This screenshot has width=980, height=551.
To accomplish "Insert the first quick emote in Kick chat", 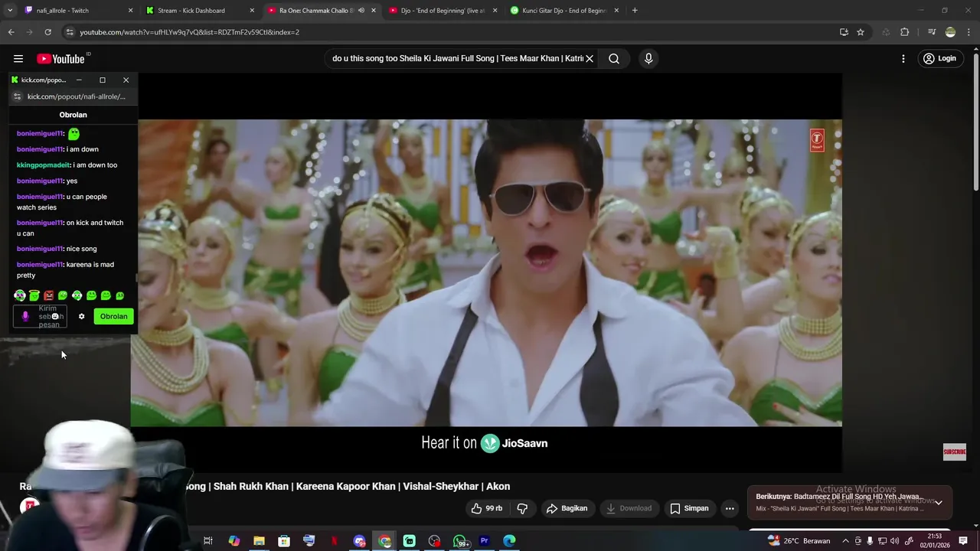I will coord(20,295).
